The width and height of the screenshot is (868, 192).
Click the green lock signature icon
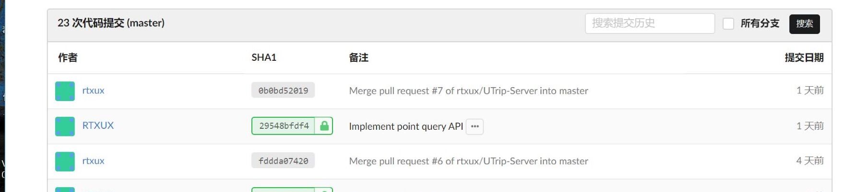coord(324,126)
